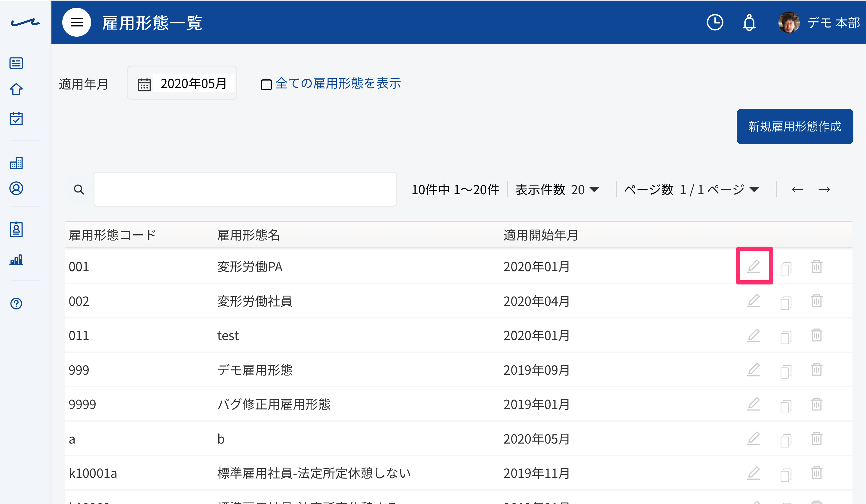Copy the k10001a row

coord(786,475)
